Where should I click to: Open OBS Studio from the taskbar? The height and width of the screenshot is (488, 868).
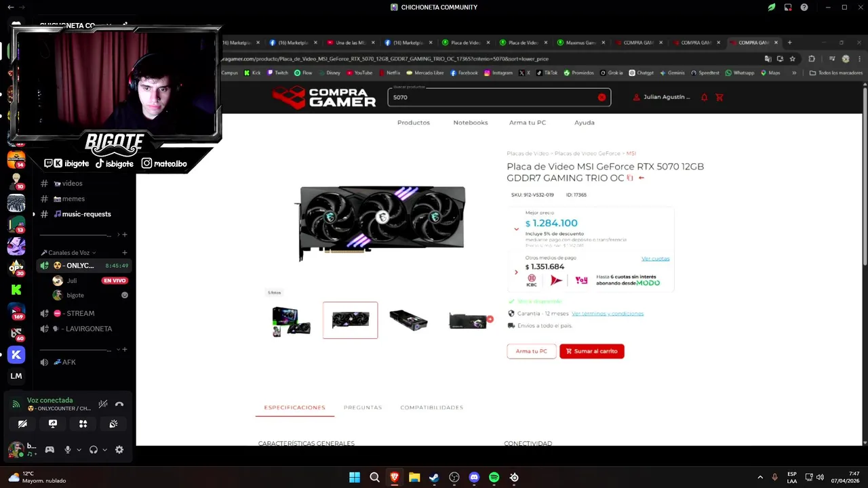click(x=454, y=477)
